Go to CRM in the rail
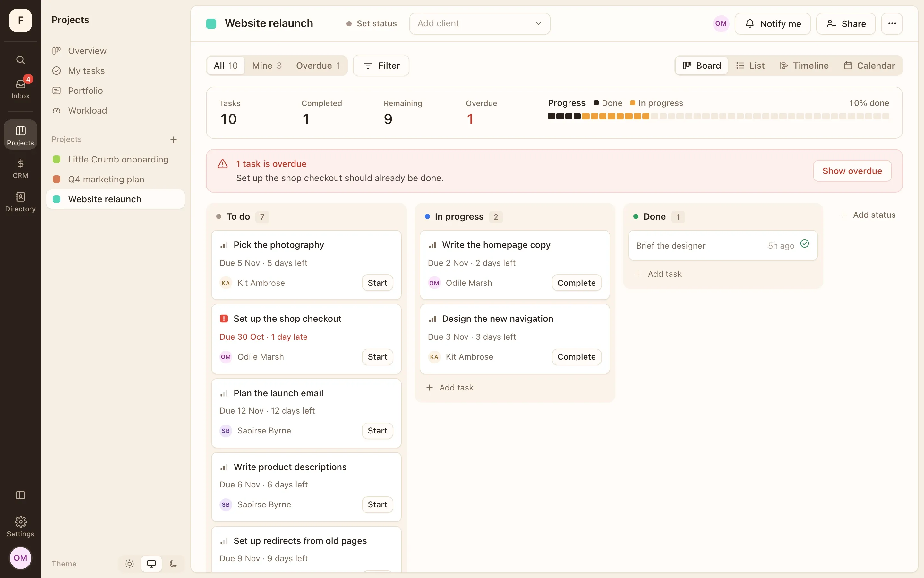This screenshot has width=924, height=578. pyautogui.click(x=20, y=168)
